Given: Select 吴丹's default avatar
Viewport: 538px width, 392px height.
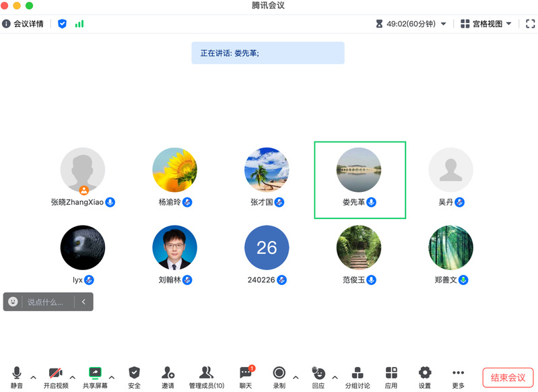Looking at the screenshot, I should [x=450, y=170].
